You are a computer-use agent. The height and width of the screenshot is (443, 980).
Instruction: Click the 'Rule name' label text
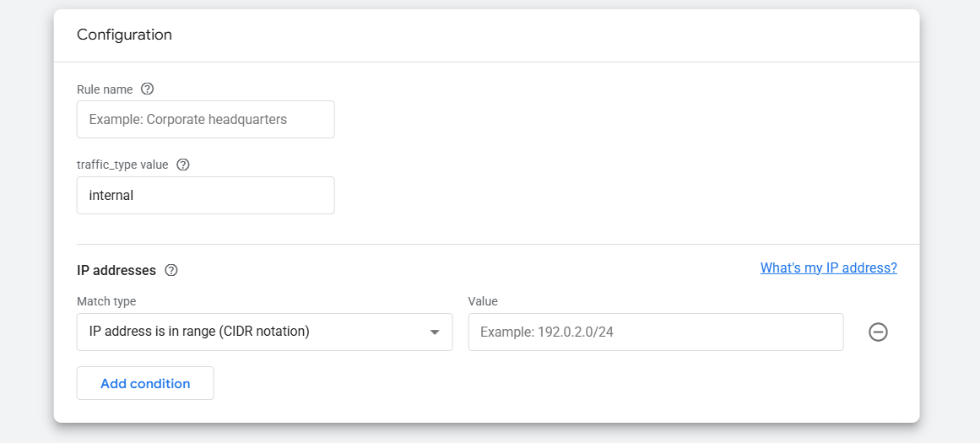[105, 89]
